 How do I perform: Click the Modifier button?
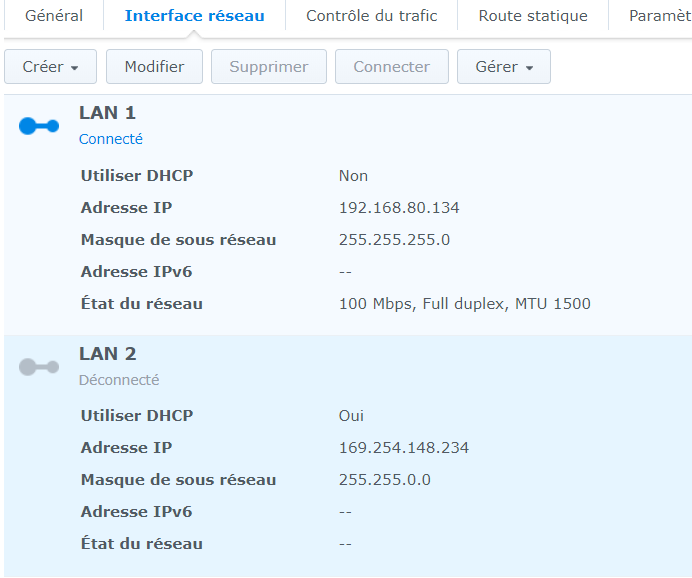154,67
